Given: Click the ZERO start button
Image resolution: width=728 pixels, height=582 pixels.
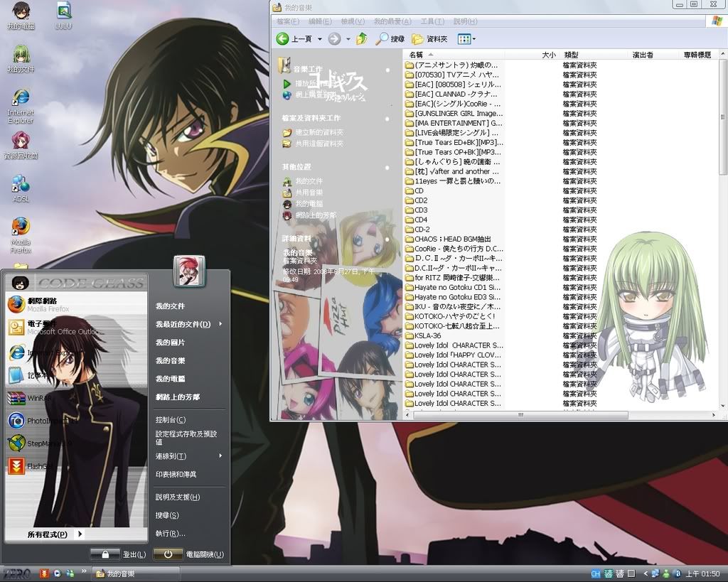Looking at the screenshot, I should (x=18, y=573).
